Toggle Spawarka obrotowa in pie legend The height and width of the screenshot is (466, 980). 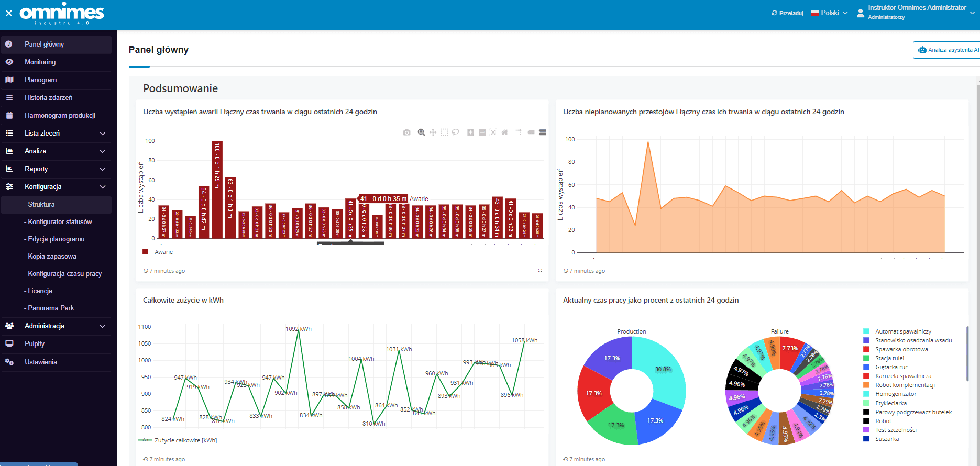[x=896, y=349]
